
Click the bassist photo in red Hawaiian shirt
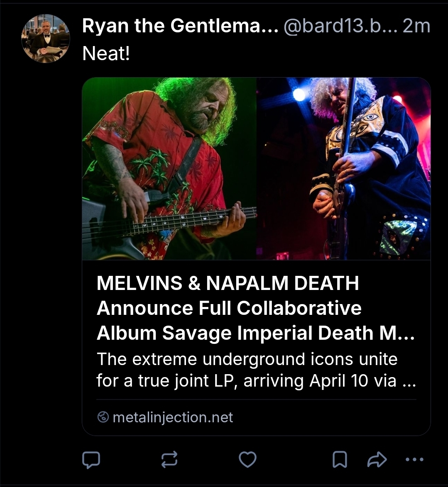coord(169,169)
